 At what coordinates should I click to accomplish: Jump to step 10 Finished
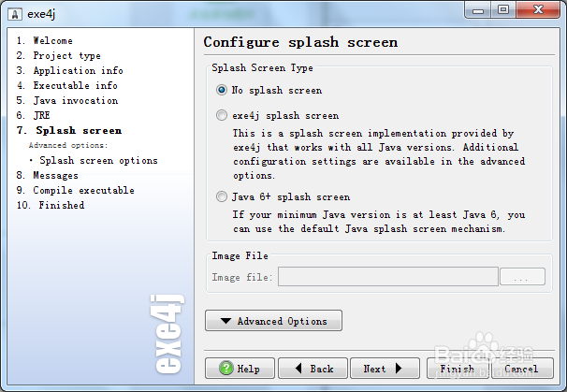pos(51,205)
